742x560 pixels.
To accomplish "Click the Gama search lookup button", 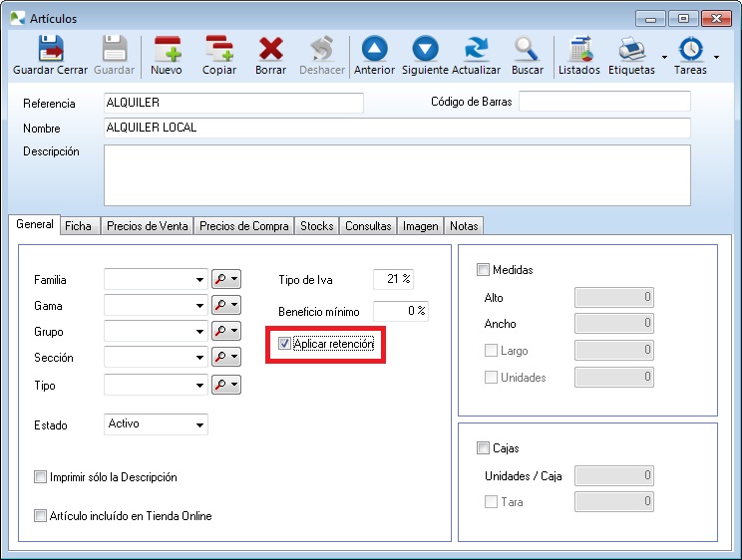I will (x=226, y=305).
